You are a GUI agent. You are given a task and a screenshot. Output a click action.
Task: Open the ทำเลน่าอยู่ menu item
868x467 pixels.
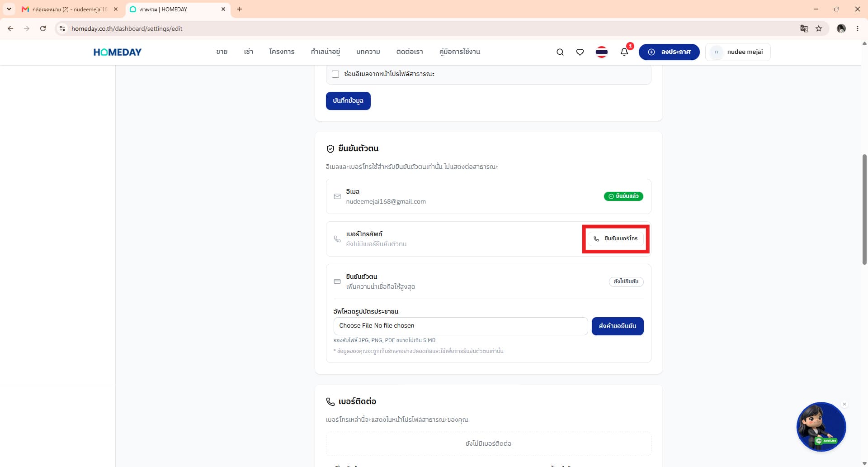point(325,52)
